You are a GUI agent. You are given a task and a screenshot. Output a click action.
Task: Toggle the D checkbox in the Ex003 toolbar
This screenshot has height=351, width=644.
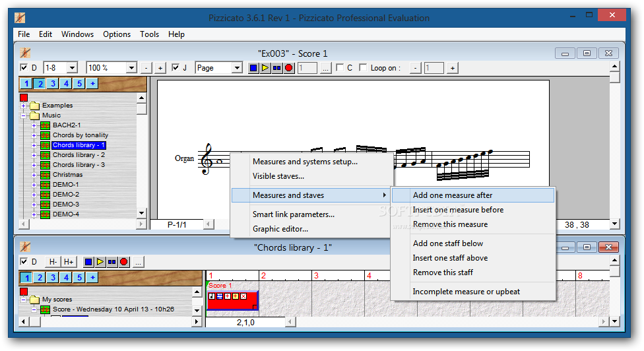[x=24, y=68]
